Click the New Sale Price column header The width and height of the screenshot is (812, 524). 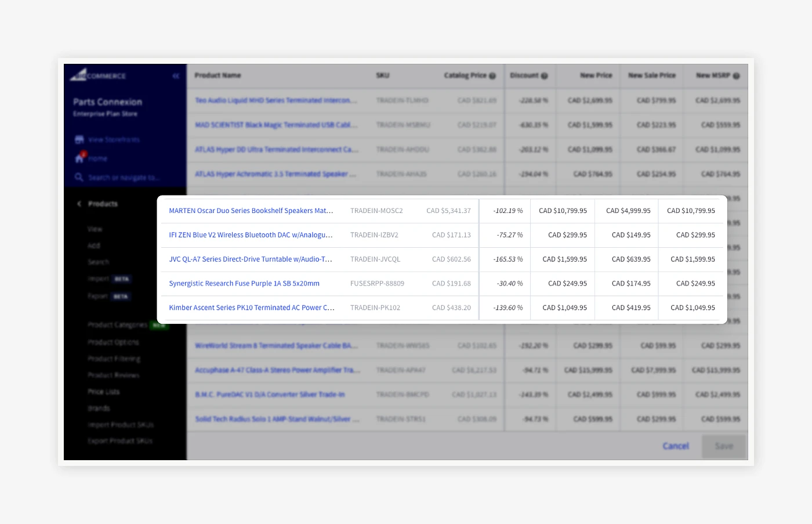click(x=652, y=75)
